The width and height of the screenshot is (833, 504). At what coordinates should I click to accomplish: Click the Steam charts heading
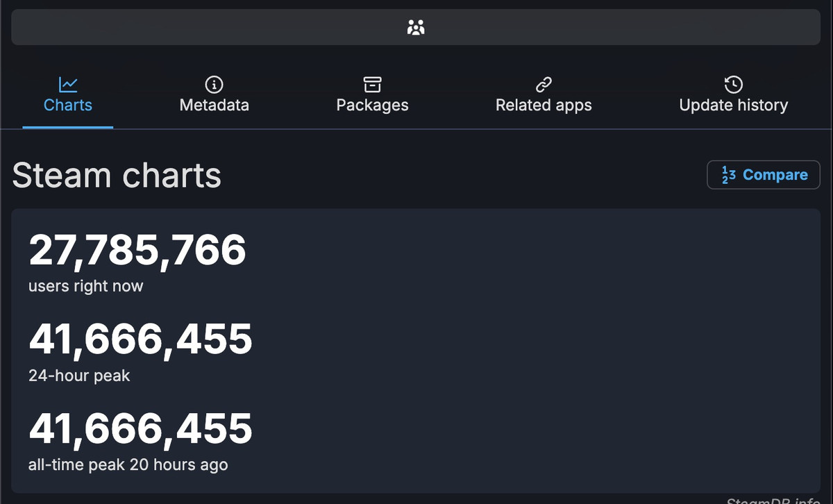pos(117,176)
